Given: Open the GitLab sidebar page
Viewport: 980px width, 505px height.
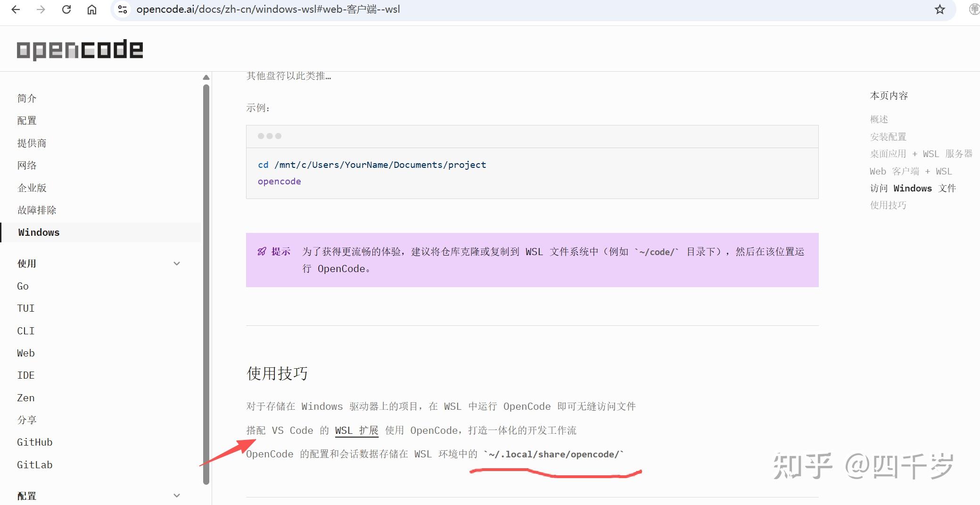Looking at the screenshot, I should pyautogui.click(x=35, y=465).
